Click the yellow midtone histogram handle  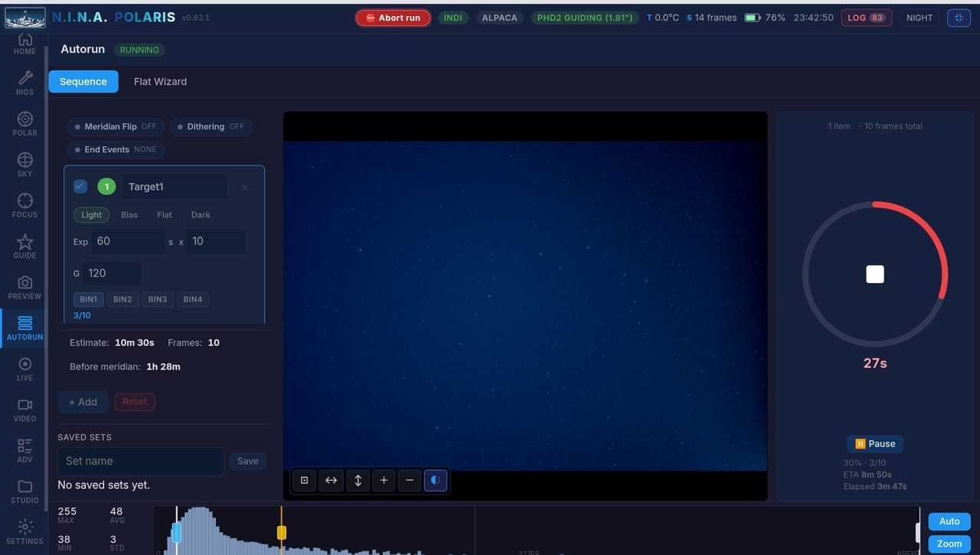pyautogui.click(x=282, y=533)
